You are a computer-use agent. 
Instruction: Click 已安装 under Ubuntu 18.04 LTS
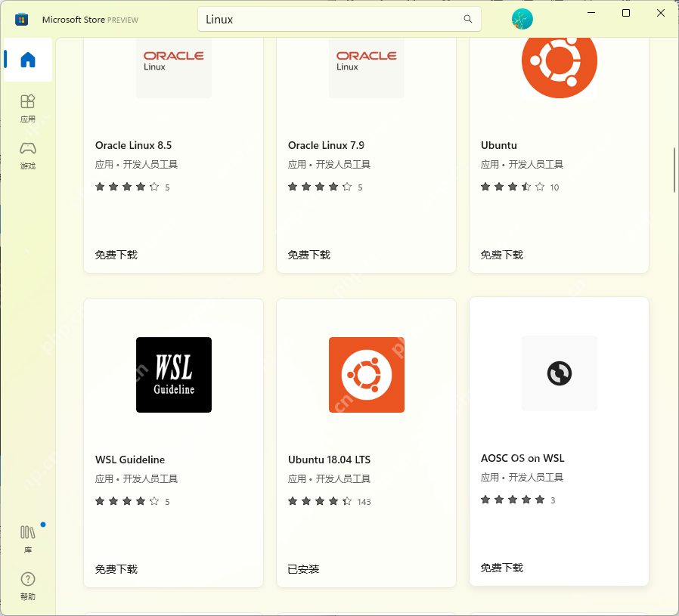pyautogui.click(x=302, y=569)
